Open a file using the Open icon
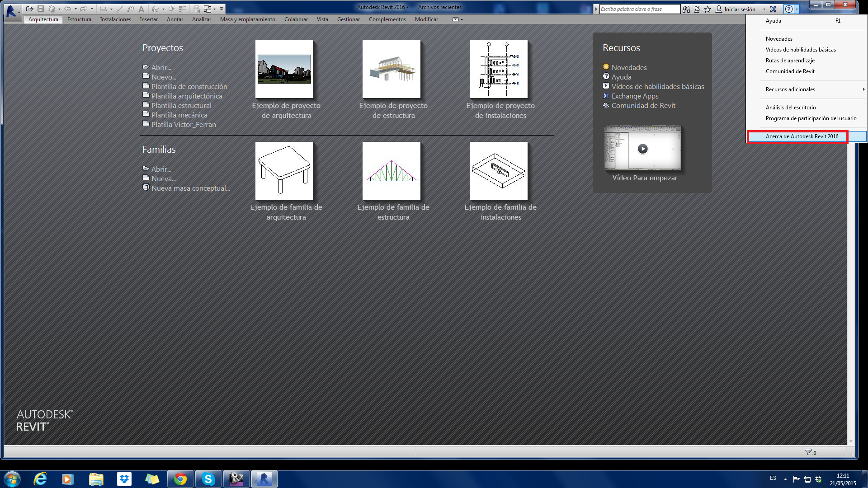This screenshot has width=868, height=488. point(29,8)
